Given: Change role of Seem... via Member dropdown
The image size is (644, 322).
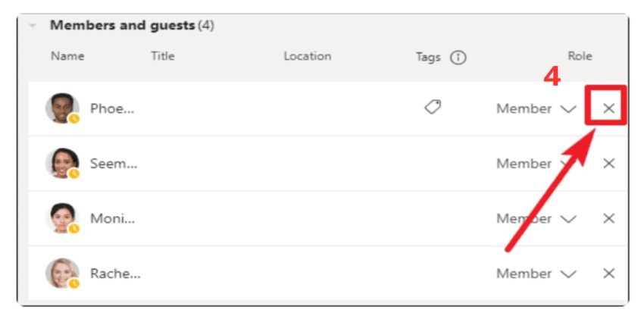Looking at the screenshot, I should (x=536, y=164).
